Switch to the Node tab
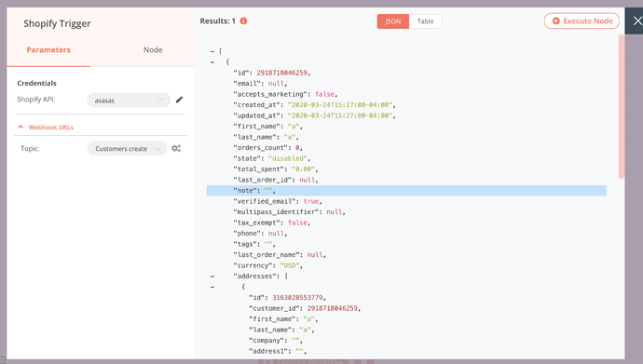This screenshot has height=364, width=643. coord(153,50)
